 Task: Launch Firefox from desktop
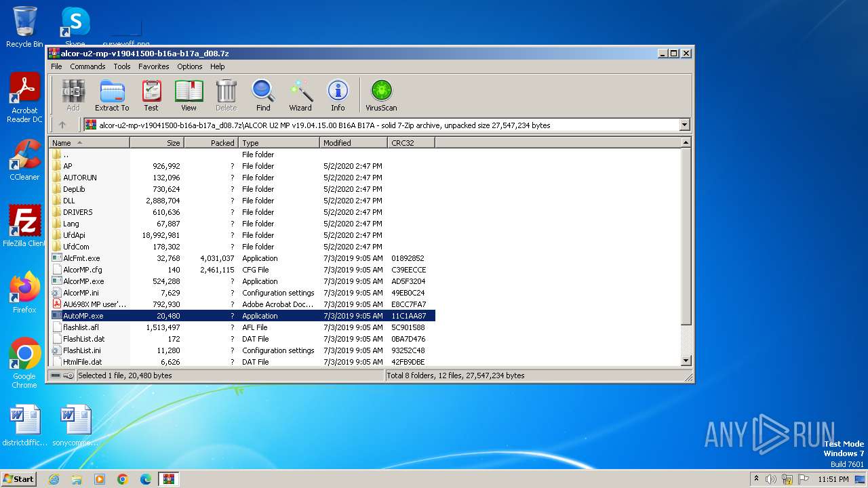click(x=24, y=293)
